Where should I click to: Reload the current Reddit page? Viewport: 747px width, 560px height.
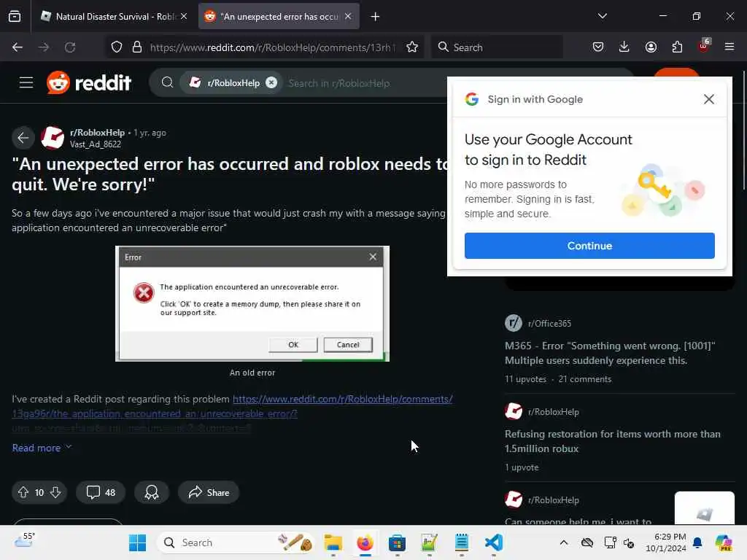tap(70, 47)
